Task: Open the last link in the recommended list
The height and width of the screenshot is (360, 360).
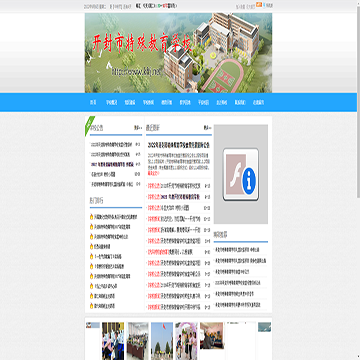Action: pyautogui.click(x=238, y=305)
